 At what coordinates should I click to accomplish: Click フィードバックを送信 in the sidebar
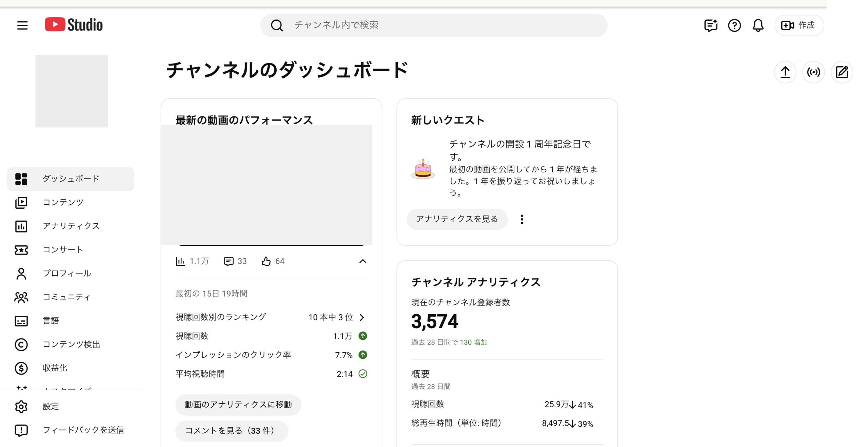[71, 430]
